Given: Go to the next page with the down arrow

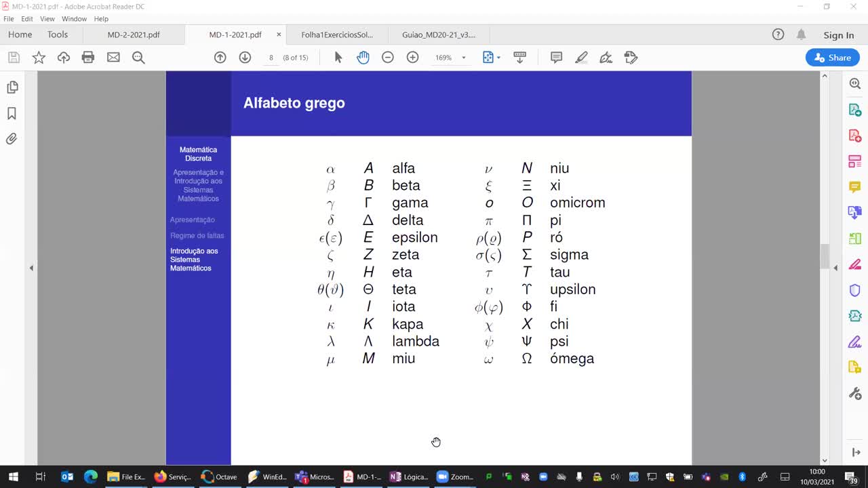Looking at the screenshot, I should (245, 58).
